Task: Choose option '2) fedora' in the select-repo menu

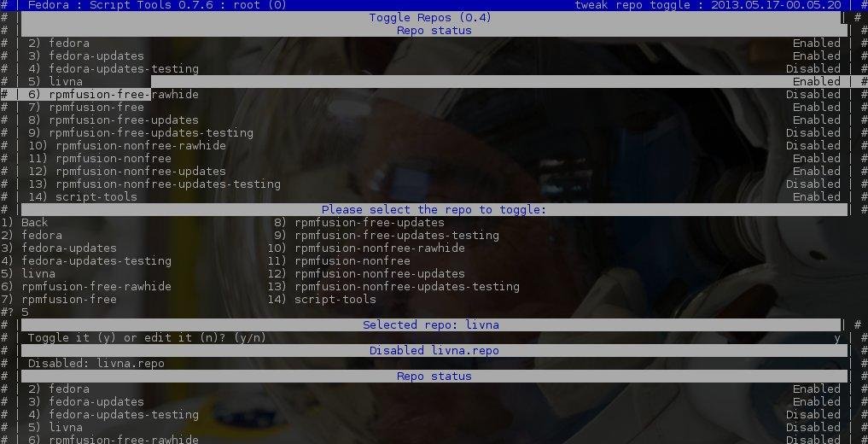Action: (31, 236)
